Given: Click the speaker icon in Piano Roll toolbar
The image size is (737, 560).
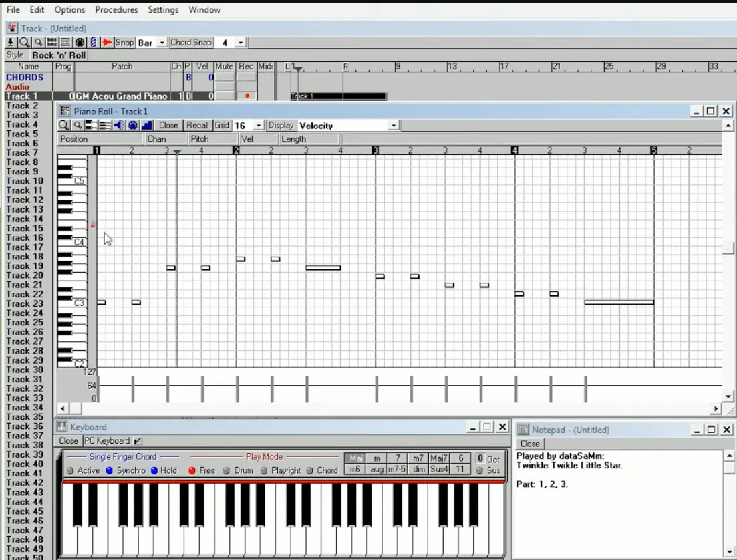Looking at the screenshot, I should (x=119, y=126).
